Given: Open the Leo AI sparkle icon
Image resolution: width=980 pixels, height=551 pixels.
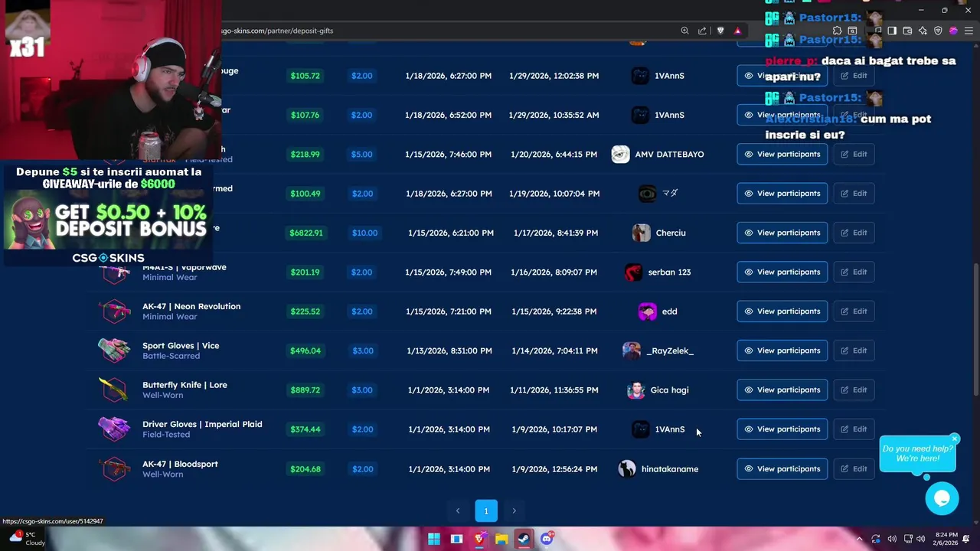Looking at the screenshot, I should 923,31.
